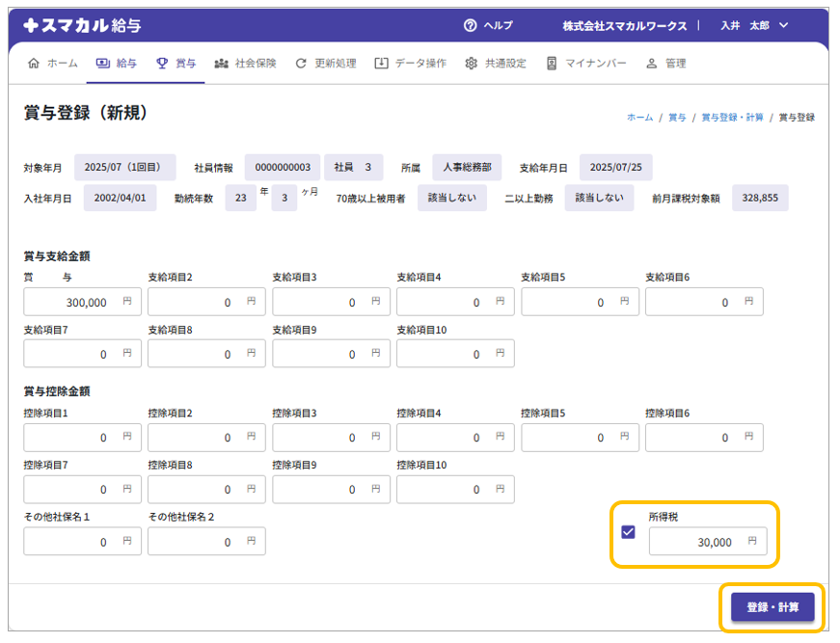Viewport: 840px width, 643px height.
Task: Open 賞与登録・計算 breadcrumb link
Action: pyautogui.click(x=732, y=118)
